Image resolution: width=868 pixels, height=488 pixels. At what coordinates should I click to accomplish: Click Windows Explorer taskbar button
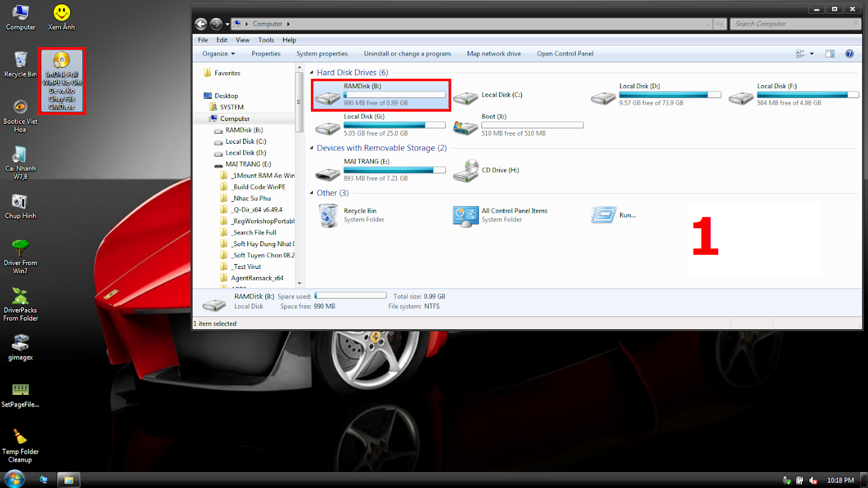point(69,479)
